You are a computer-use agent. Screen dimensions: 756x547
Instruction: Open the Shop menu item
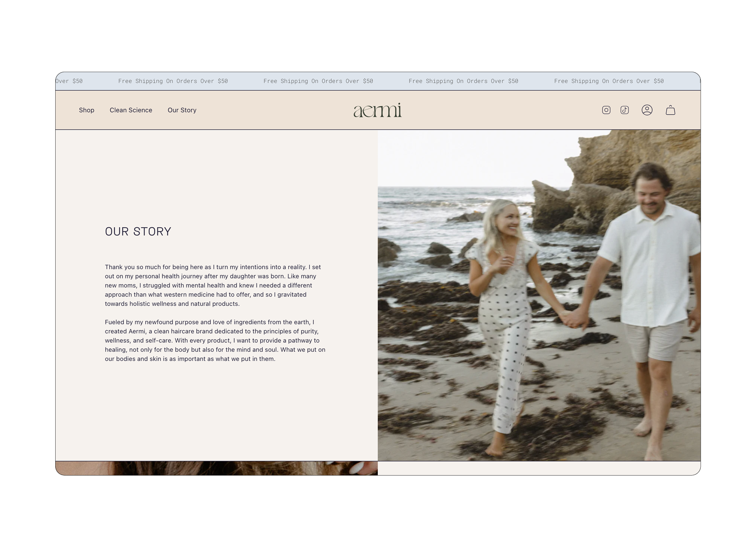87,110
